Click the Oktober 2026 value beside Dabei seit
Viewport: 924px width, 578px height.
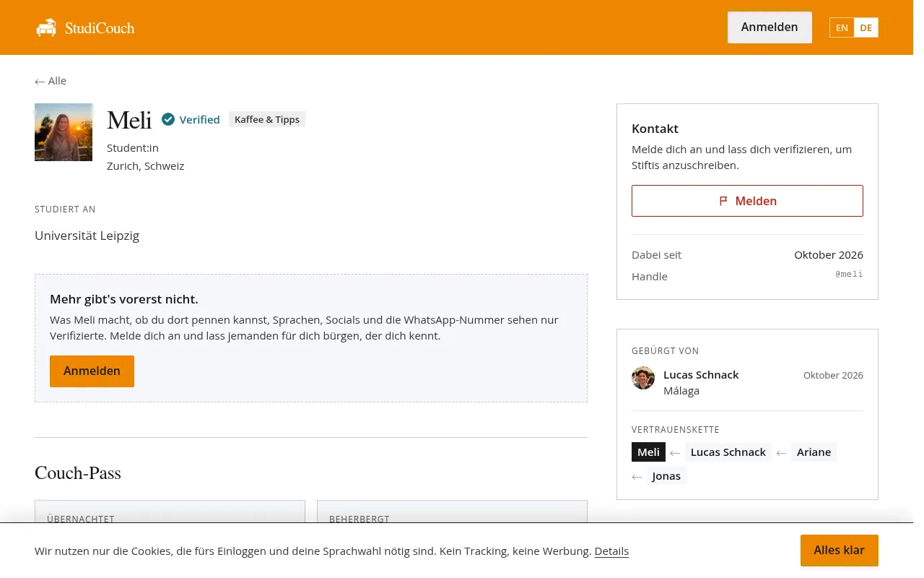tap(829, 254)
